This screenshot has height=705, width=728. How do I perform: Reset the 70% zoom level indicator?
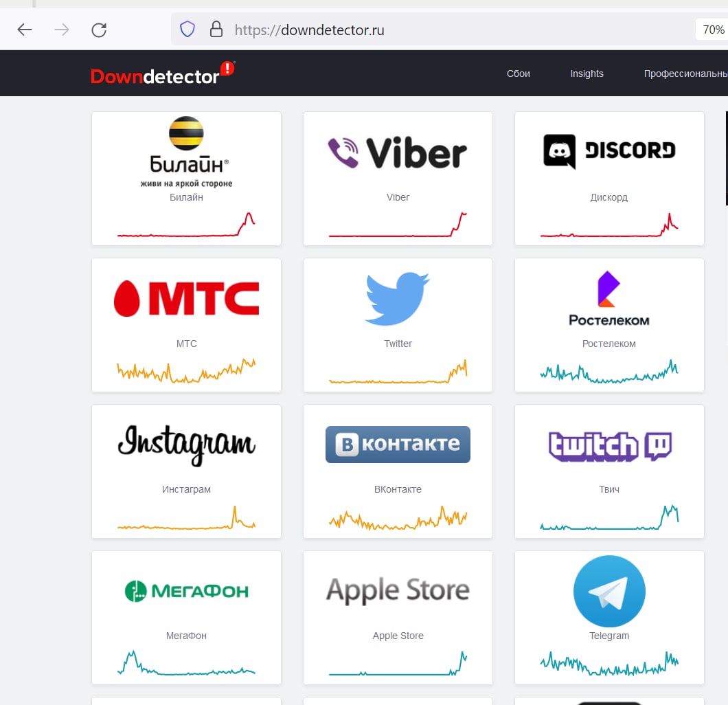[x=713, y=30]
